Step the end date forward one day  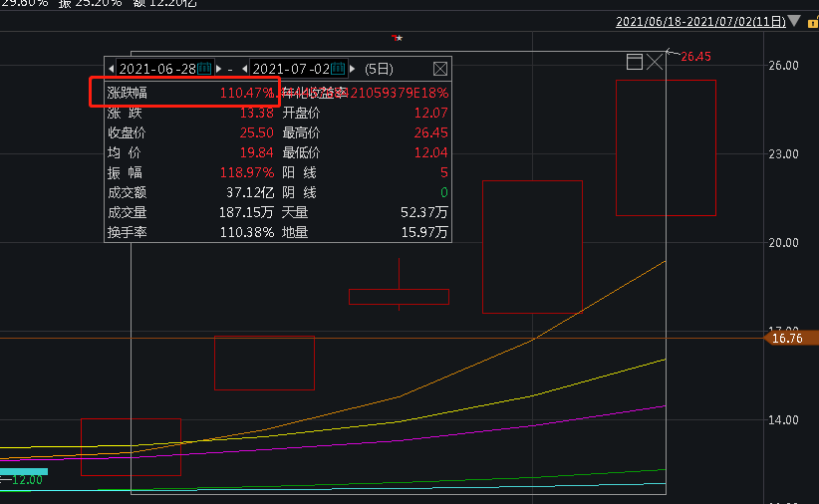tap(352, 69)
